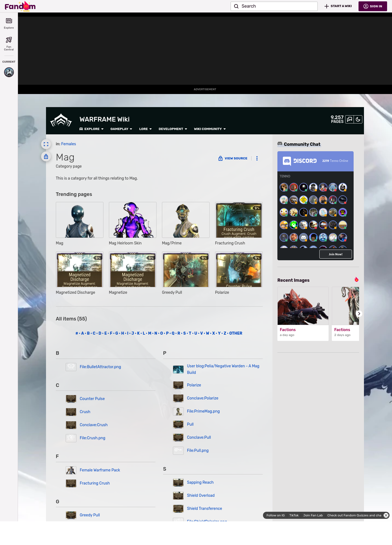
Task: Expand the Gameplay navigation dropdown
Action: [x=121, y=129]
